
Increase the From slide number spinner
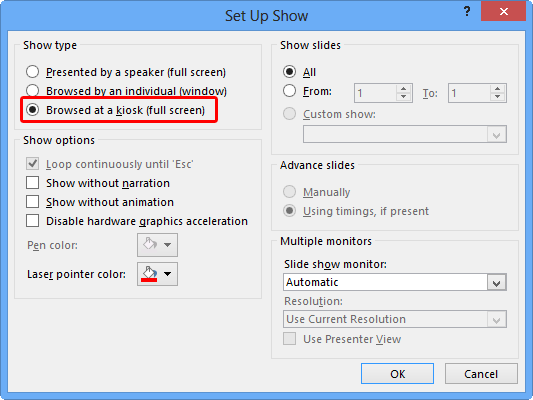[x=403, y=89]
